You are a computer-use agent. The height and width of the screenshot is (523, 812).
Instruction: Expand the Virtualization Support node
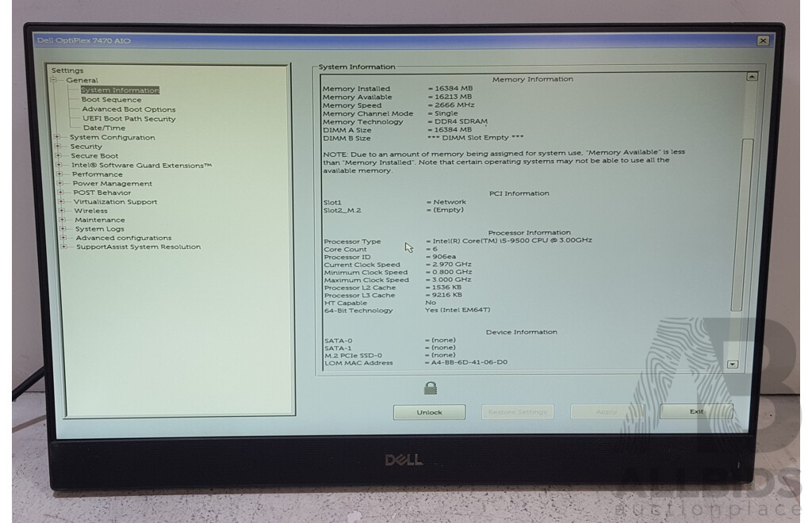point(60,202)
